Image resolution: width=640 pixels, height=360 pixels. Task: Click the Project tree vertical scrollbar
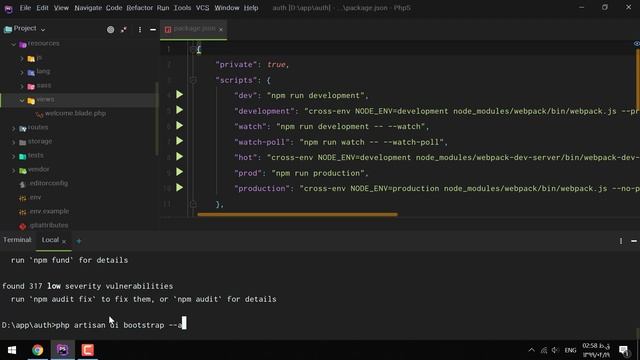coord(157,118)
